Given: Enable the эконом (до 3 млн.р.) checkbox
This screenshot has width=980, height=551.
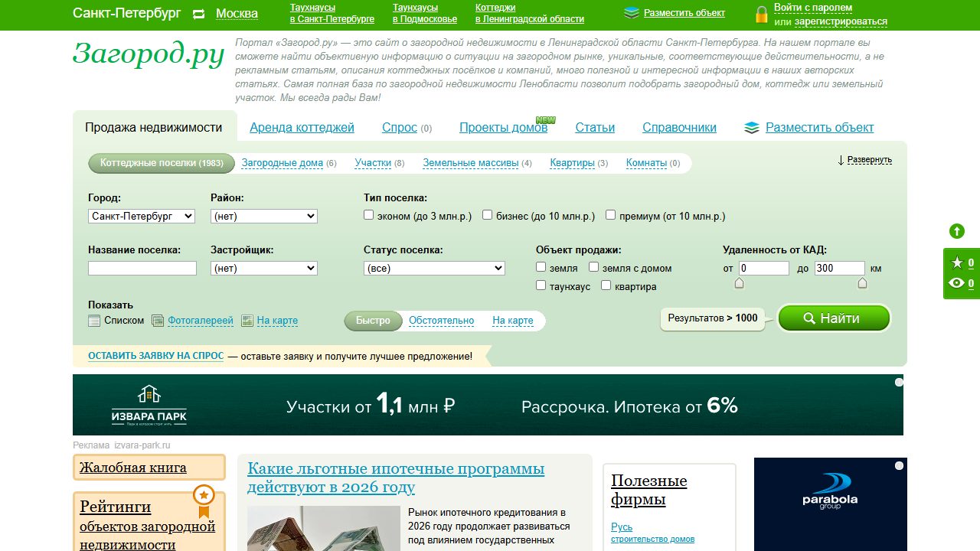Looking at the screenshot, I should tap(369, 215).
